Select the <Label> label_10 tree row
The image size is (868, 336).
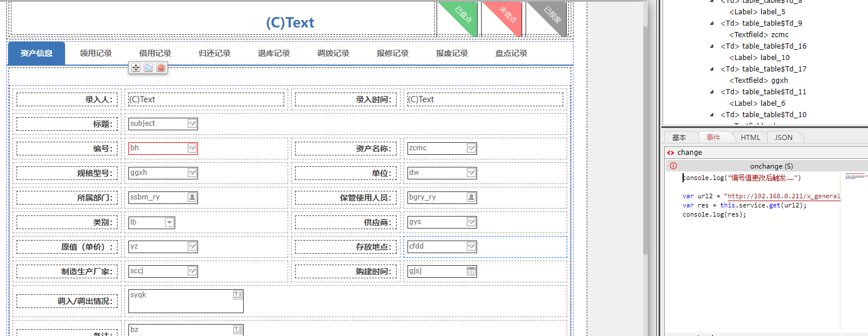[759, 58]
